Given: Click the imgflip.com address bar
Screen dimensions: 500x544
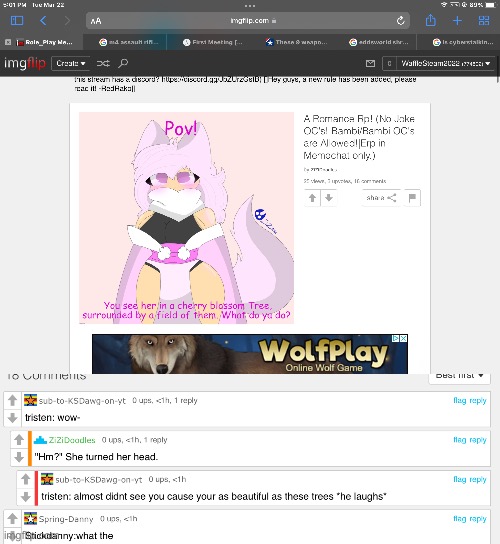Looking at the screenshot, I should (248, 21).
